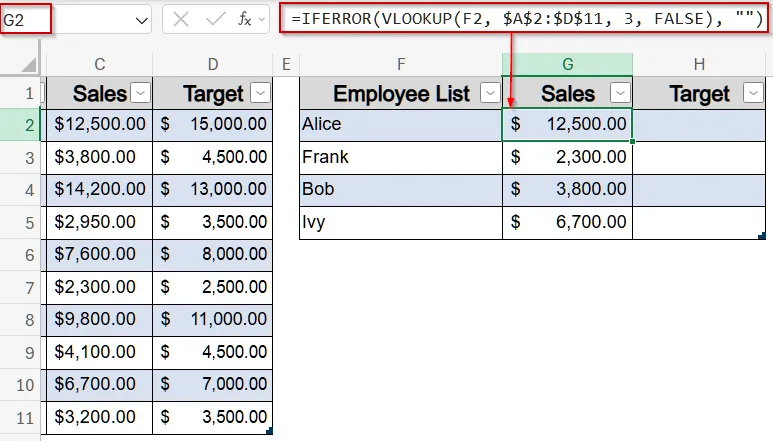Select the 8,000.00 target cell
The width and height of the screenshot is (773, 441).
coord(212,255)
